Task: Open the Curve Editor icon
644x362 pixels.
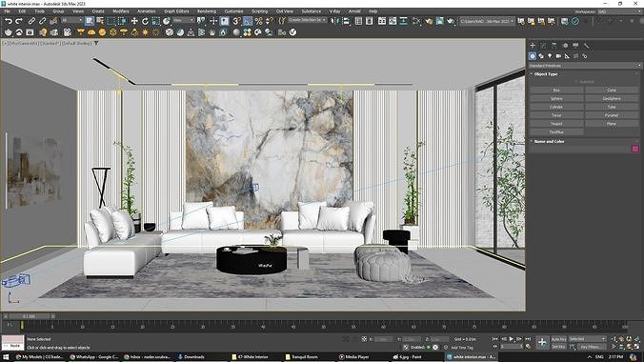Action: click(393, 21)
